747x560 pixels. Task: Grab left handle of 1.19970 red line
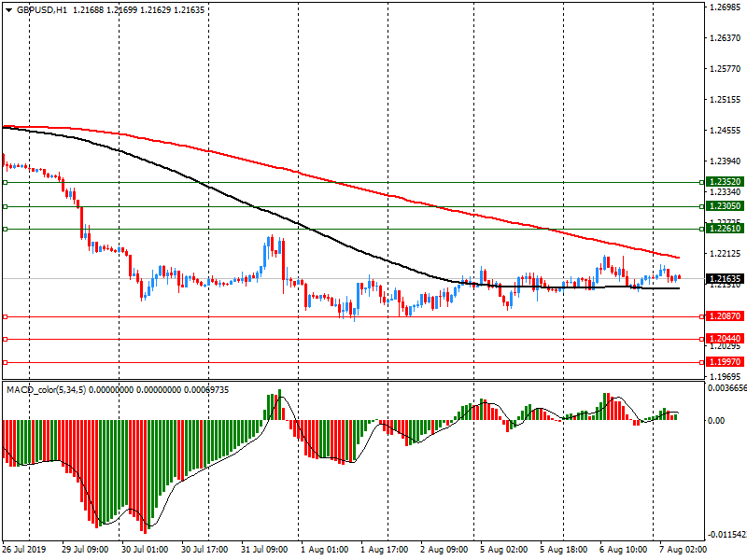coord(6,362)
